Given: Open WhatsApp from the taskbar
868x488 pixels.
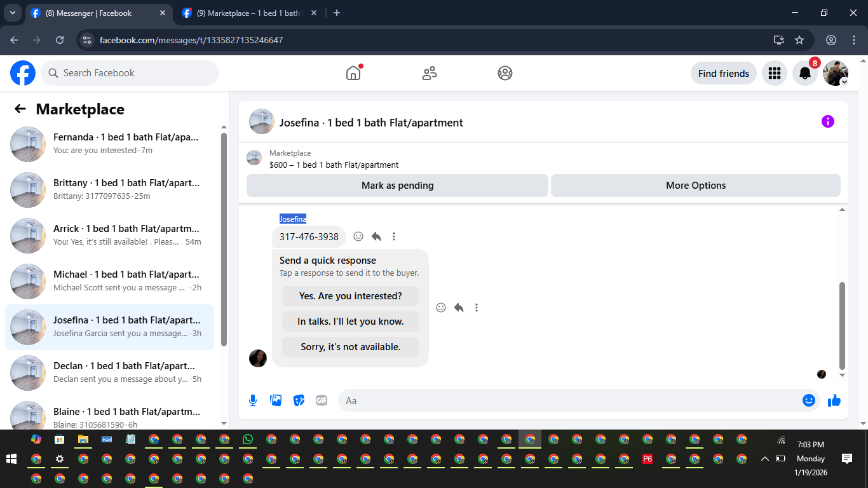Looking at the screenshot, I should coord(248,439).
